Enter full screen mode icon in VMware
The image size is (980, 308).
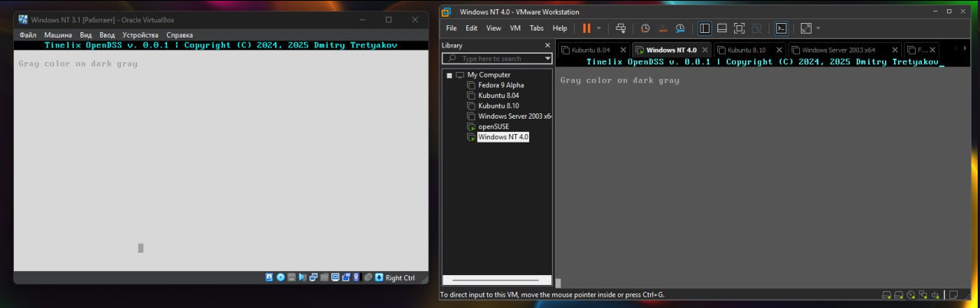[739, 28]
